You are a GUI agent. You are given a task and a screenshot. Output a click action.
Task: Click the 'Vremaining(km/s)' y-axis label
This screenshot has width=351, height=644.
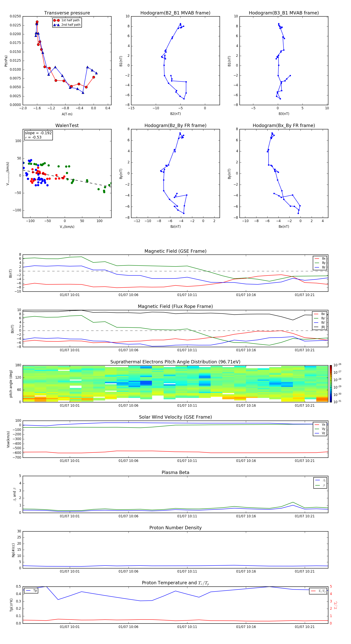pos(7,173)
